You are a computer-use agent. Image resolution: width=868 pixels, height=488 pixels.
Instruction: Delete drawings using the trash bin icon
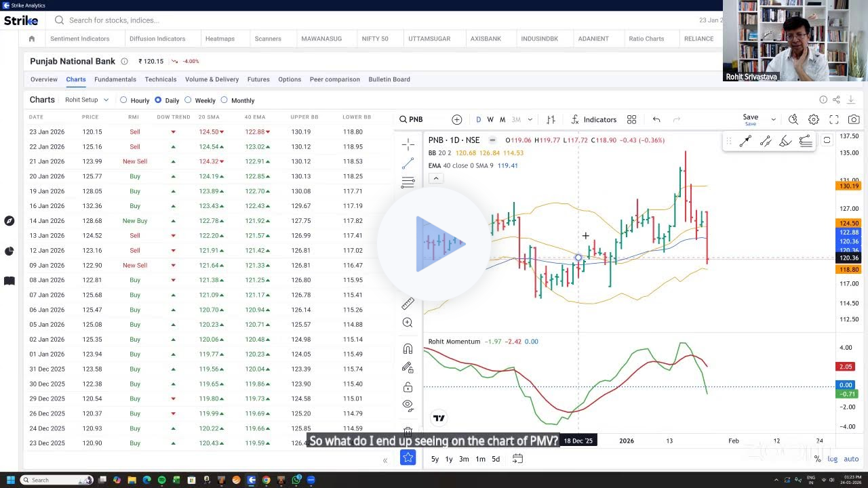pos(408,431)
